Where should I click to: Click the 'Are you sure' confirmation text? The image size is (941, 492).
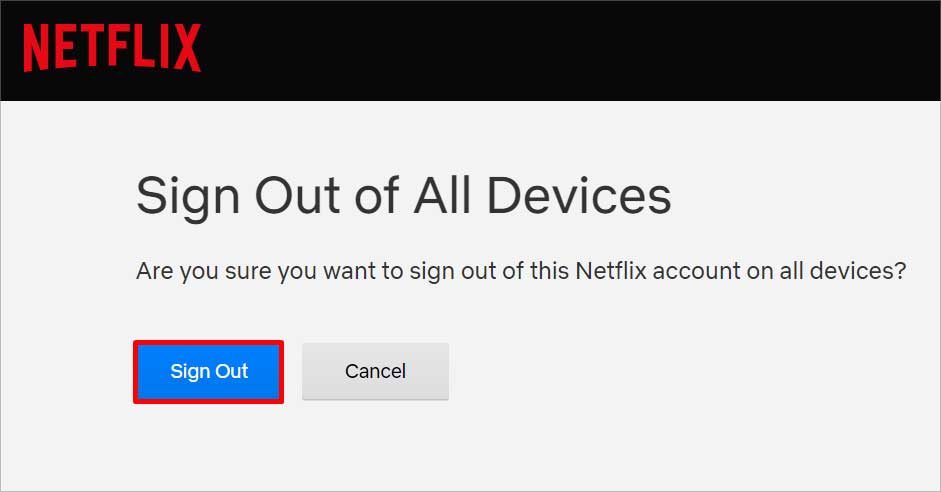click(x=521, y=271)
